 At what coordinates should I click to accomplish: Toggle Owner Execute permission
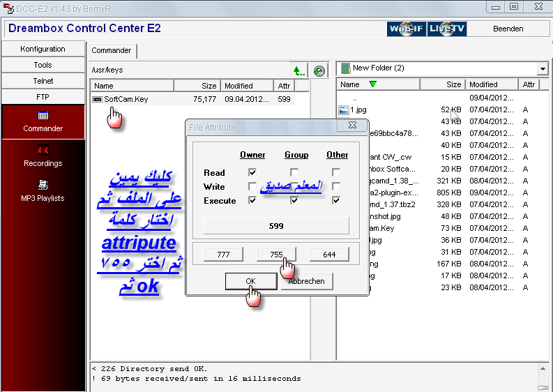point(252,200)
